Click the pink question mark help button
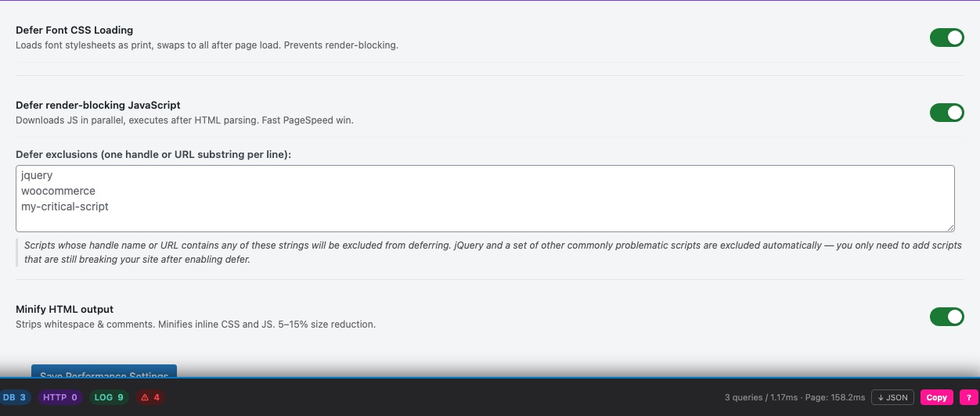This screenshot has width=980, height=416. [x=969, y=397]
